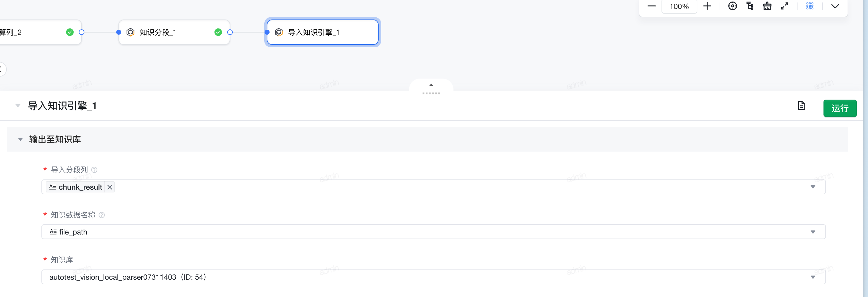Zoom in the canvas with plus icon

click(x=707, y=6)
